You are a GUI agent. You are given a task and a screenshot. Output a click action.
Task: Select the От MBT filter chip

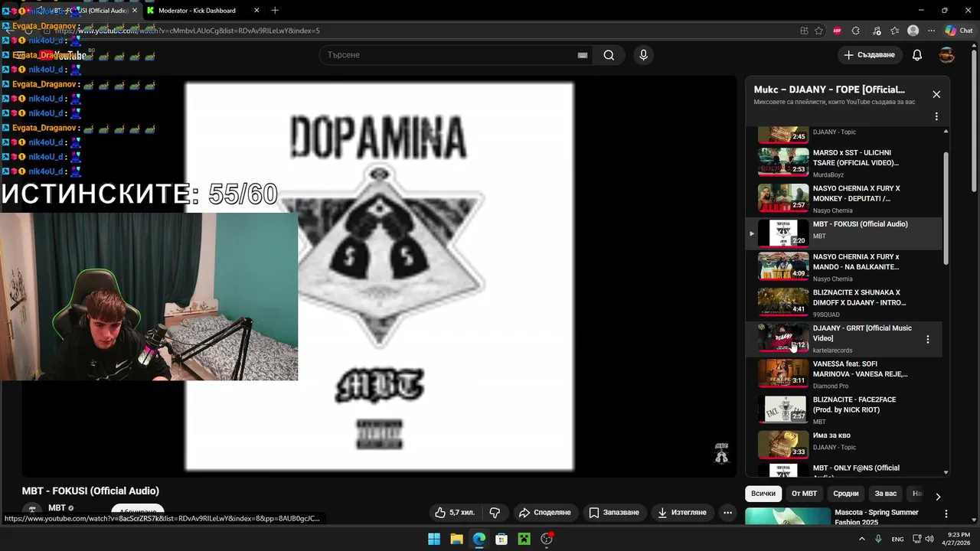pos(804,494)
